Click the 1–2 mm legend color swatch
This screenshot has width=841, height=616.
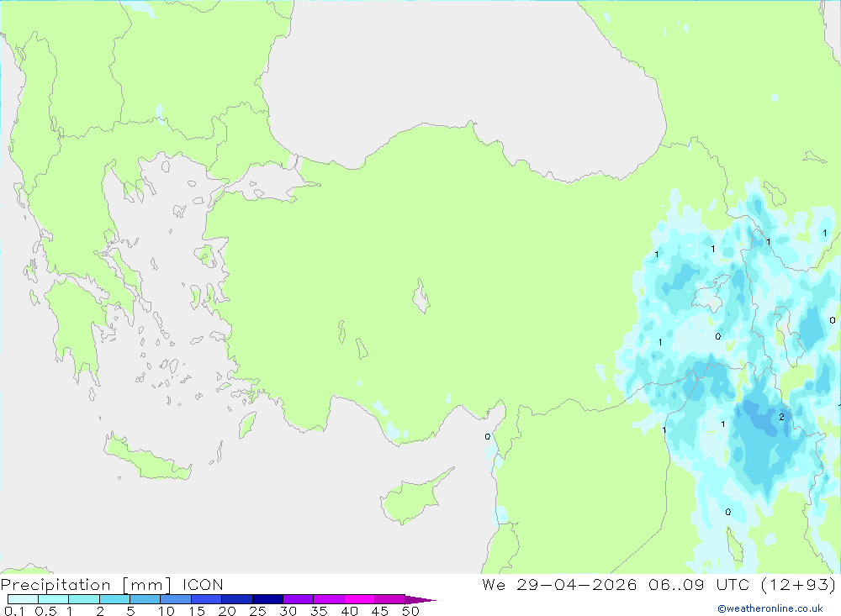(x=84, y=599)
